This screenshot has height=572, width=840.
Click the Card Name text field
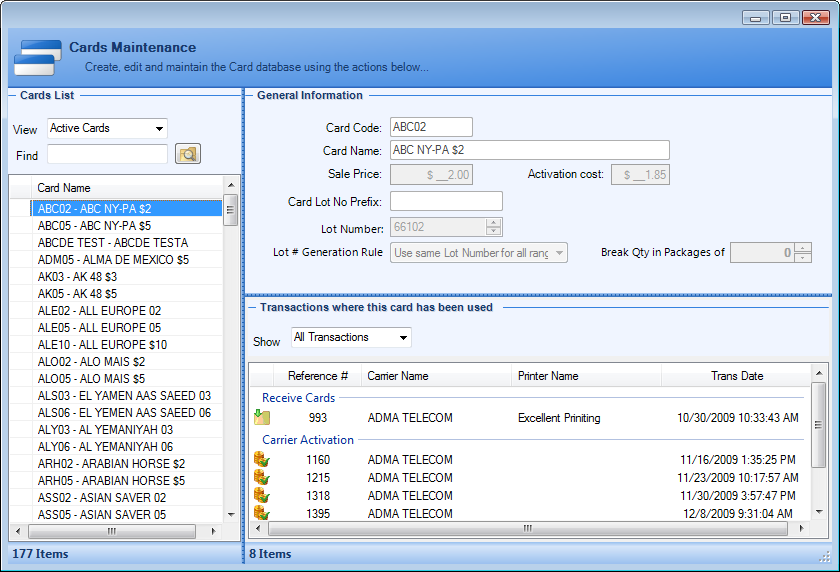(529, 150)
